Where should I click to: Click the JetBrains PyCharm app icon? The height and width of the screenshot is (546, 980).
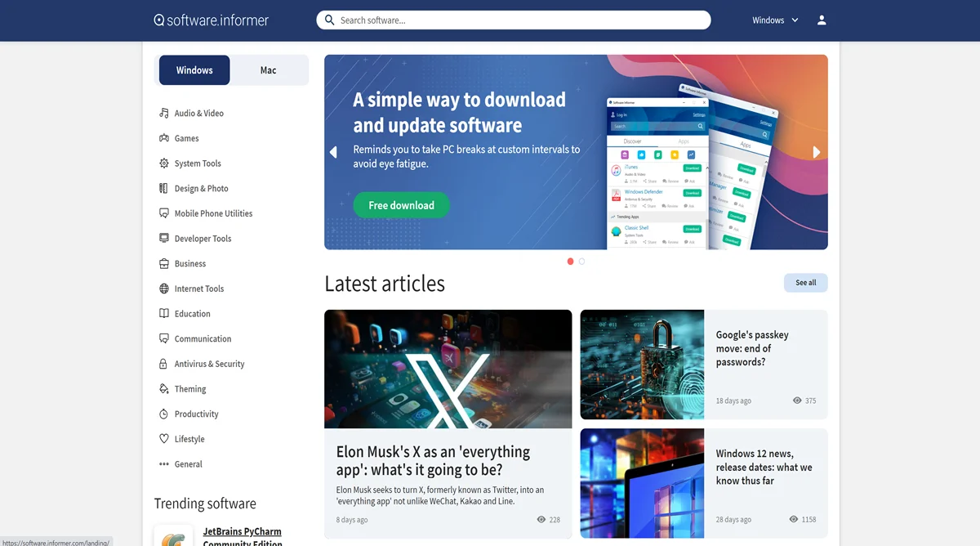click(x=174, y=535)
